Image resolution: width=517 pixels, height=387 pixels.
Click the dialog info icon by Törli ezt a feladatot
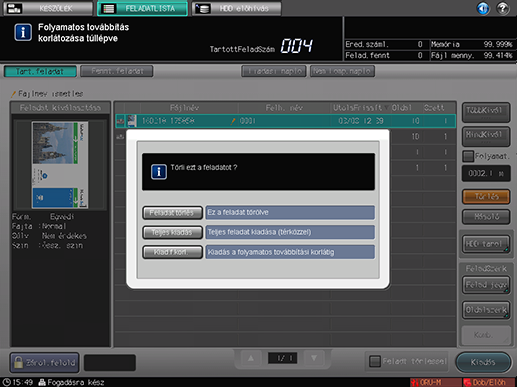click(x=159, y=172)
